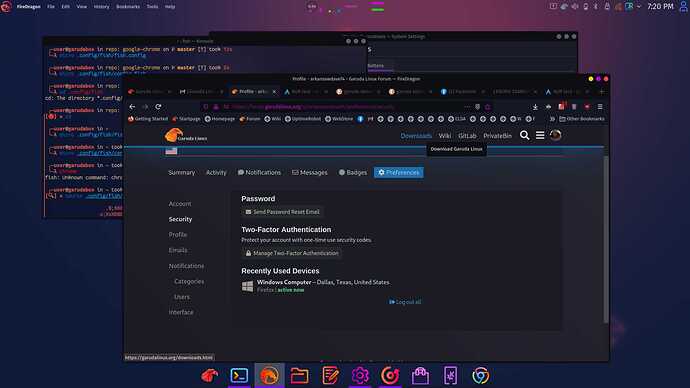Click the FireDragon dock icon
This screenshot has width=690, height=388.
[269, 375]
